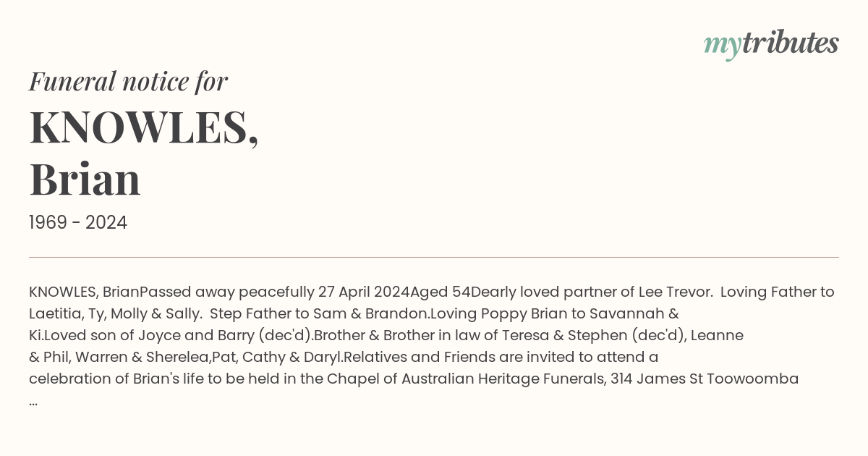The width and height of the screenshot is (868, 456).
Task: Click the 'my' green part of logo
Action: click(723, 45)
